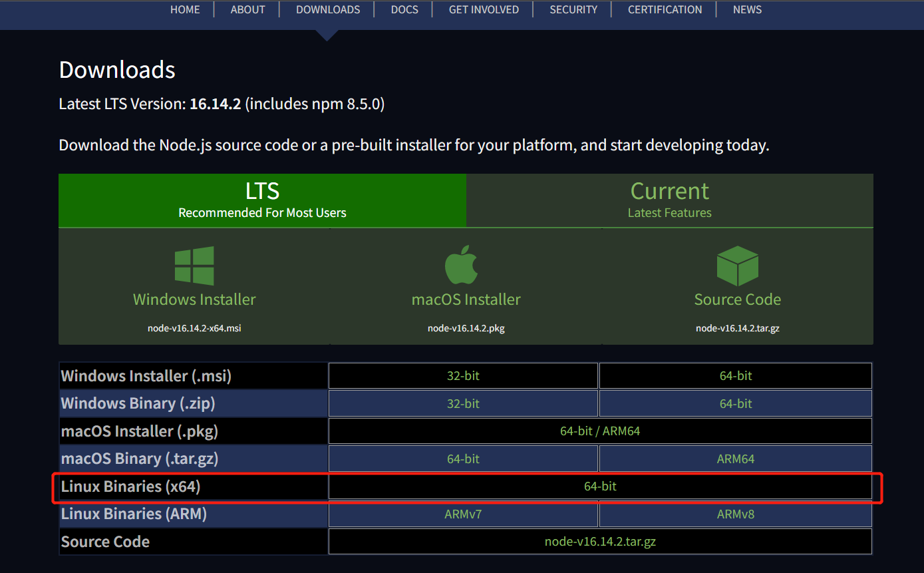The width and height of the screenshot is (924, 573).
Task: Switch to the Current tab
Action: click(670, 200)
